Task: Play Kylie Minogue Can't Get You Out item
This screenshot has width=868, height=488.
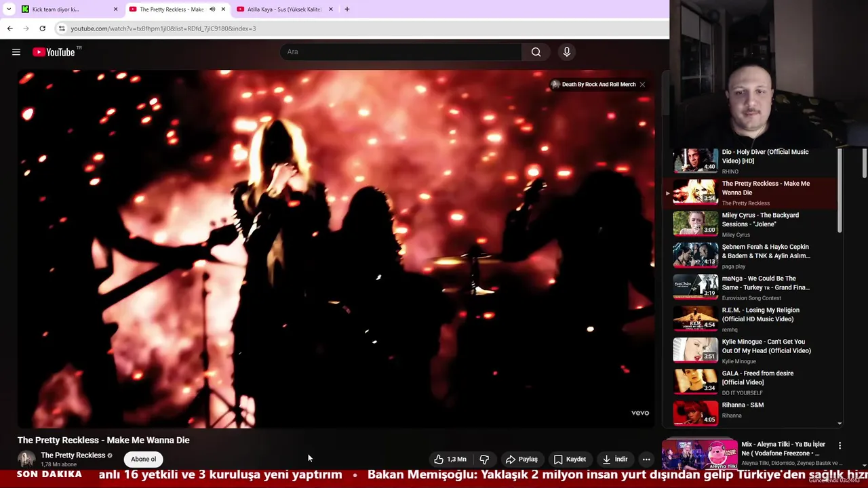Action: click(x=751, y=351)
